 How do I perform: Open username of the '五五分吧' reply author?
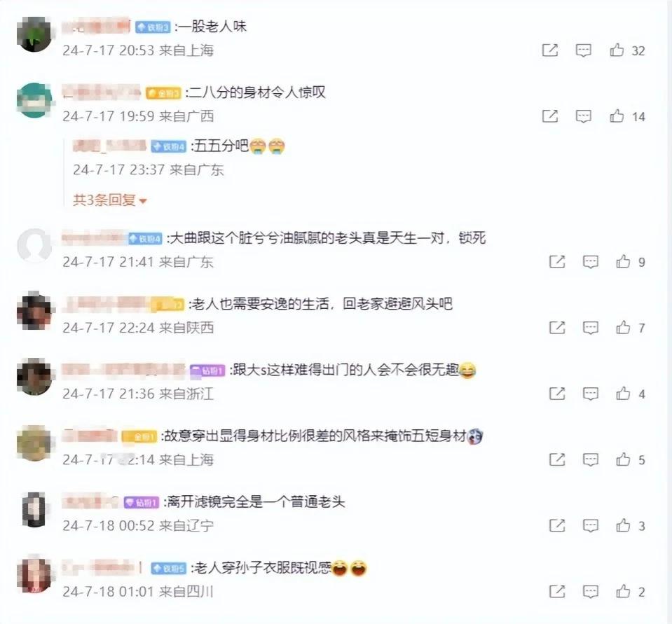point(110,146)
